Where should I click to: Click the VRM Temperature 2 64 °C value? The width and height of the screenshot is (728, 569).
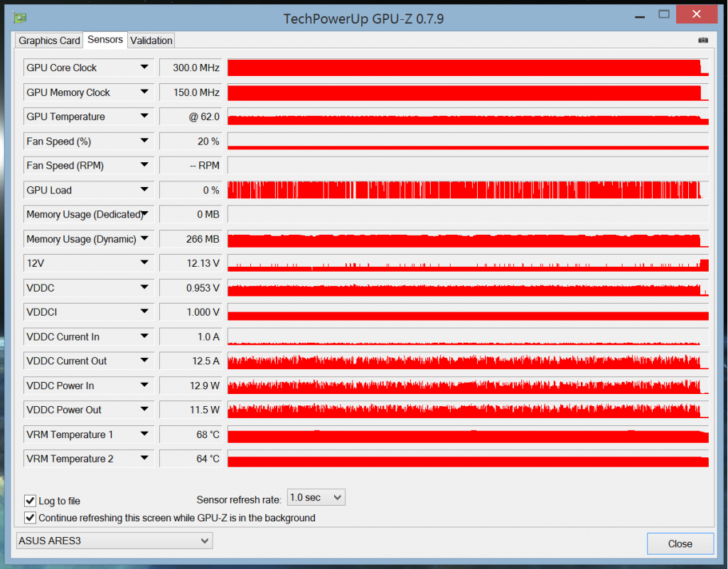click(x=191, y=459)
